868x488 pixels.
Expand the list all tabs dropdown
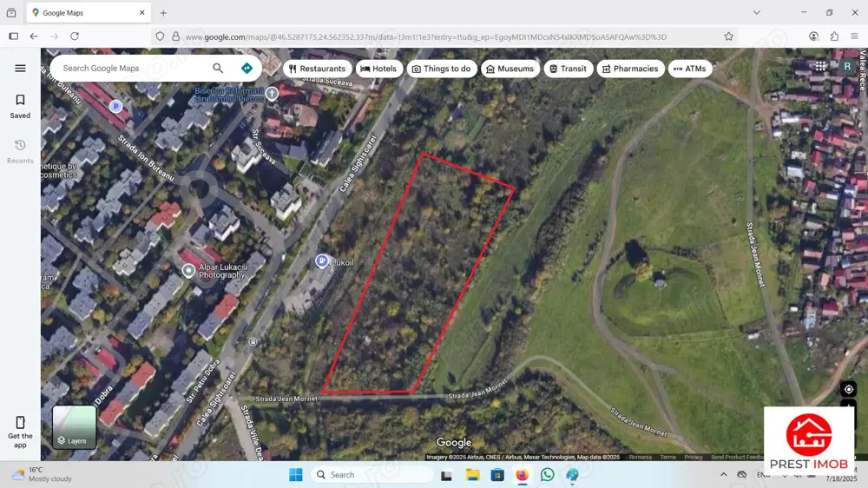pyautogui.click(x=757, y=12)
